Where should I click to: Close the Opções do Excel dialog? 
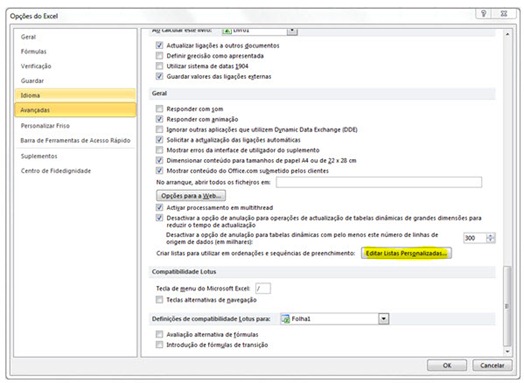click(504, 14)
